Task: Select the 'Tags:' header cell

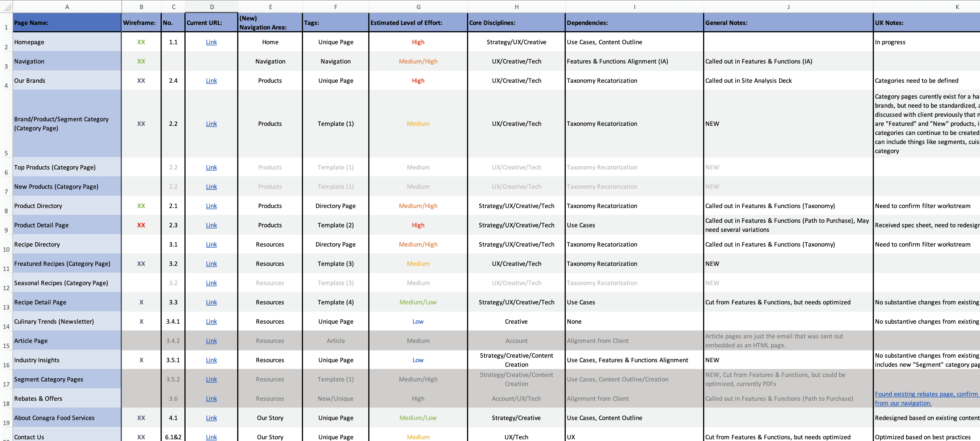Action: click(x=336, y=22)
